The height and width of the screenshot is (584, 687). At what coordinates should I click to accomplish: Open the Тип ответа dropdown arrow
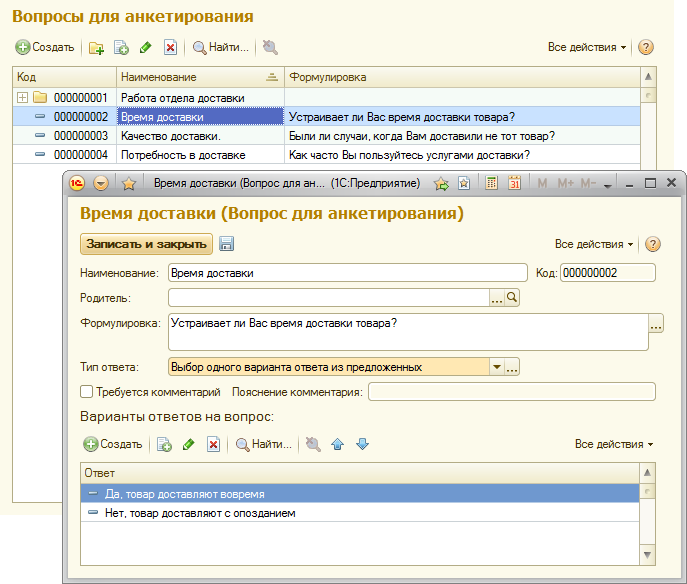[x=497, y=367]
